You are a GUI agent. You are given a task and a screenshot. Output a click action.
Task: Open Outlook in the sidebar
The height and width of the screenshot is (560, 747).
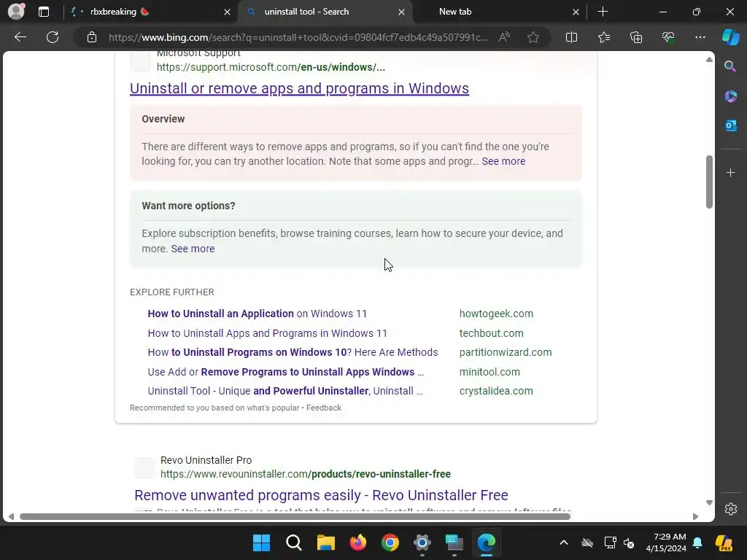click(730, 125)
